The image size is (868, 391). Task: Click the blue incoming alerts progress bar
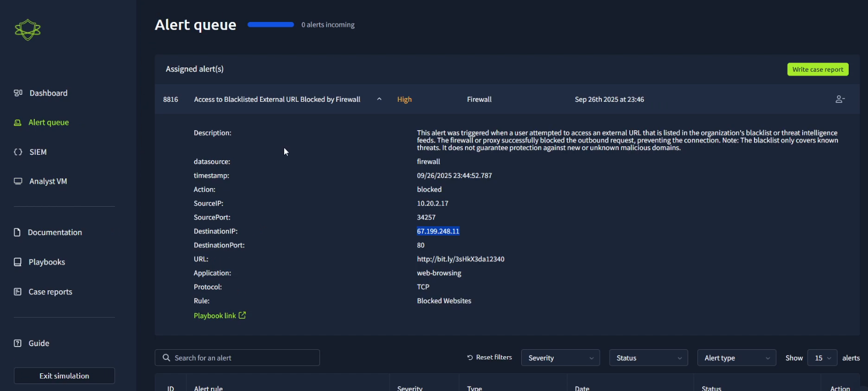pyautogui.click(x=271, y=25)
